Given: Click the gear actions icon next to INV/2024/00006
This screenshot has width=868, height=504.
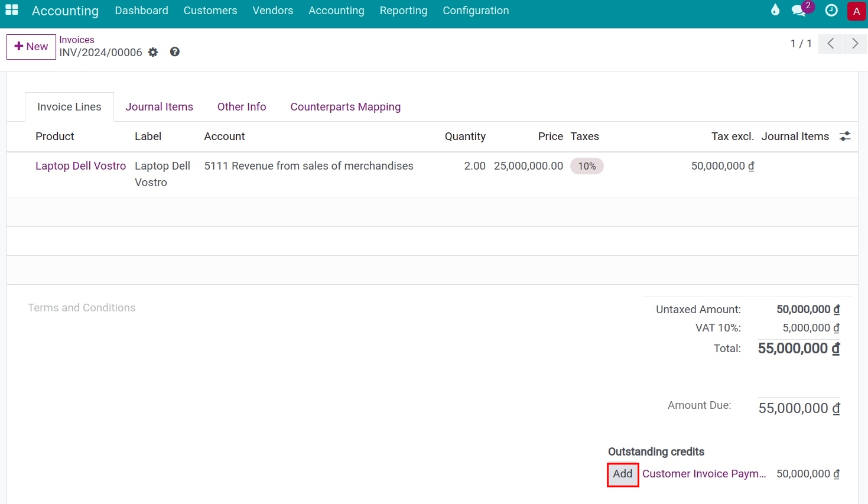Looking at the screenshot, I should point(153,52).
